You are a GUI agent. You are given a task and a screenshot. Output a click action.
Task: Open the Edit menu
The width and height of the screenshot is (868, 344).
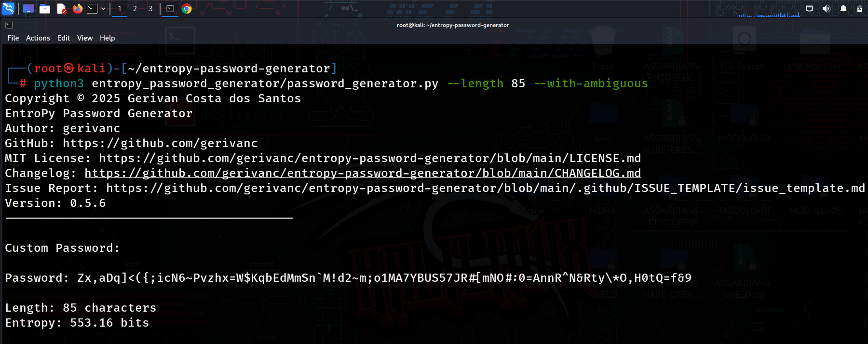click(64, 38)
